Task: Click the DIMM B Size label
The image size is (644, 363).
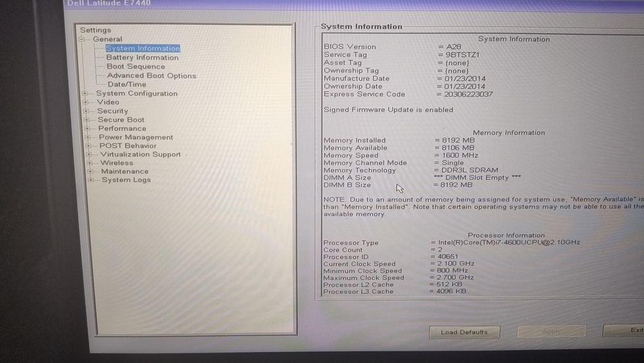Action: coord(347,185)
